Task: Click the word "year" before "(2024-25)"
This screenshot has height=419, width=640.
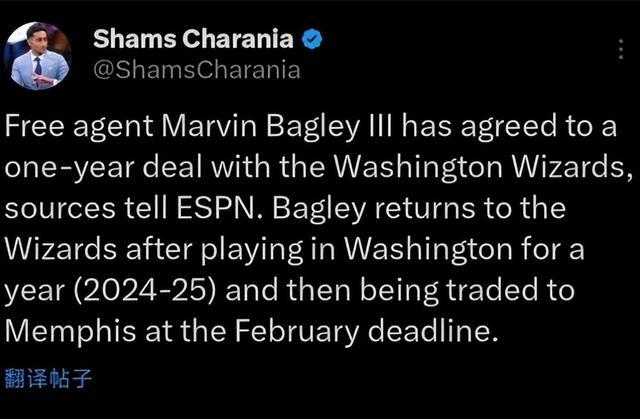Action: tap(35, 292)
